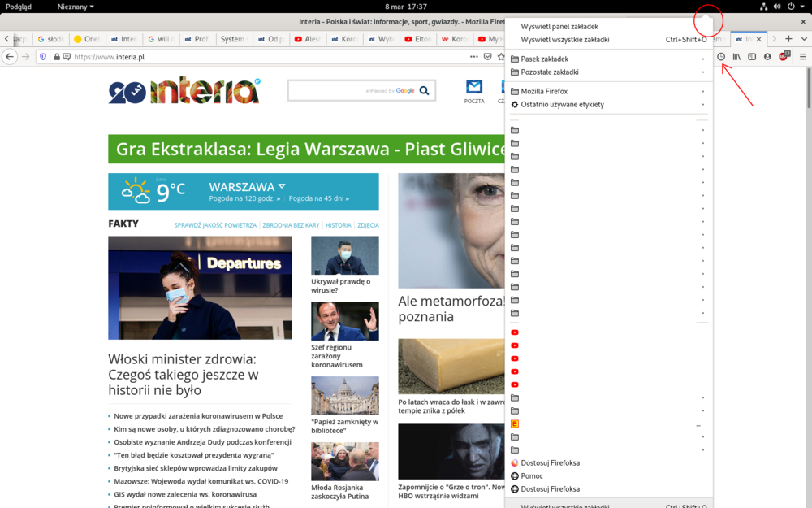The height and width of the screenshot is (508, 812).
Task: Switch to the Google 'słodk' tab
Action: pos(50,39)
